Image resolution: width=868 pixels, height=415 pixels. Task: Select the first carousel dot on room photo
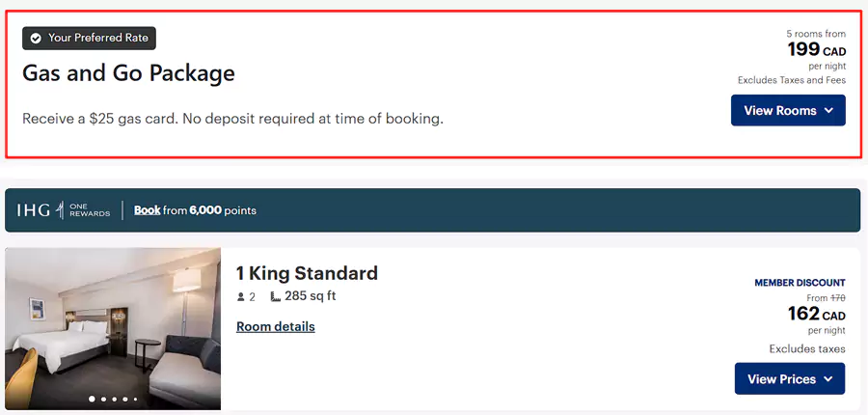(x=93, y=399)
